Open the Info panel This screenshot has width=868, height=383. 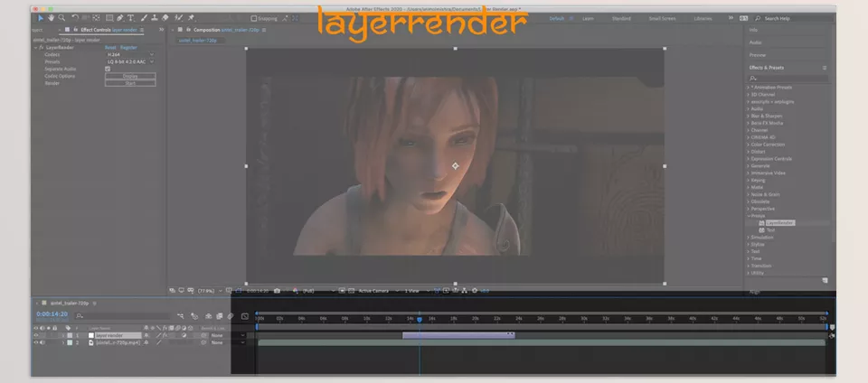coord(753,30)
